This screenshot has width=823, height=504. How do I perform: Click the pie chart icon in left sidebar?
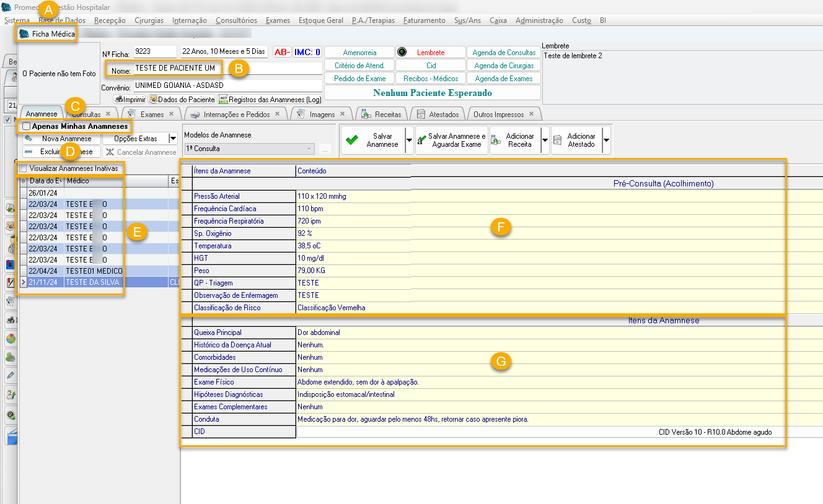pyautogui.click(x=11, y=339)
